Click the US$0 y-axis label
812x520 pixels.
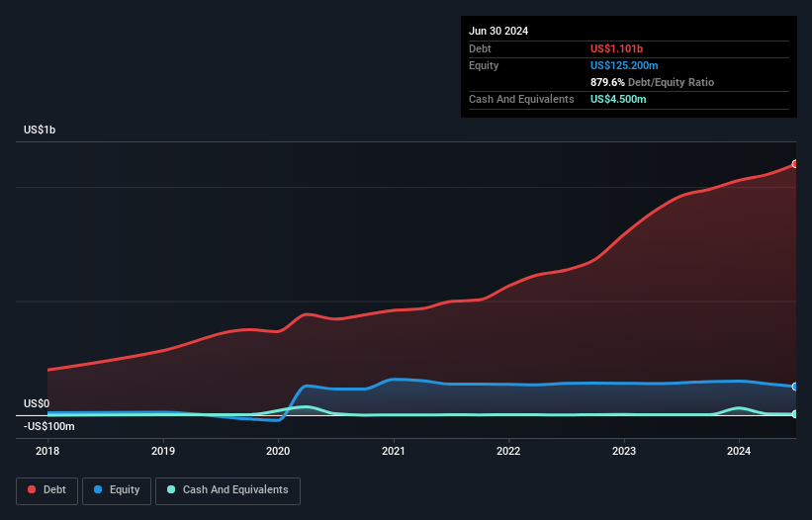37,403
